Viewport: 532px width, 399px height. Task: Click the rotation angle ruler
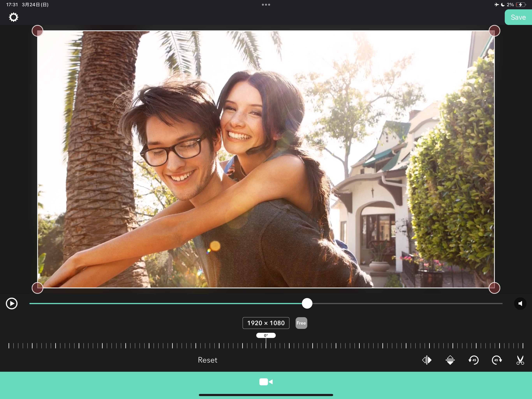tap(266, 346)
